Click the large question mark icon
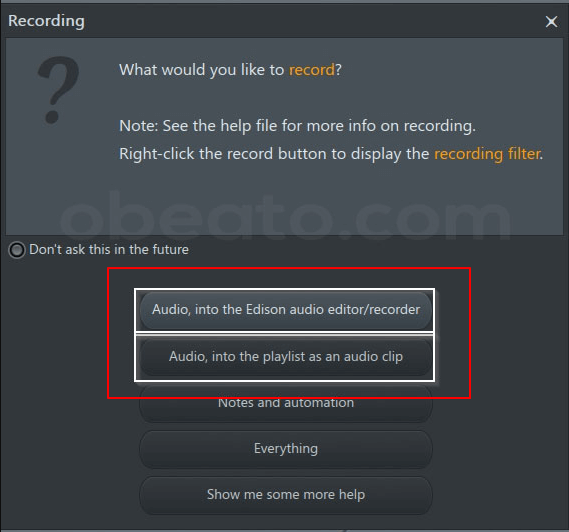569x532 pixels. (58, 90)
